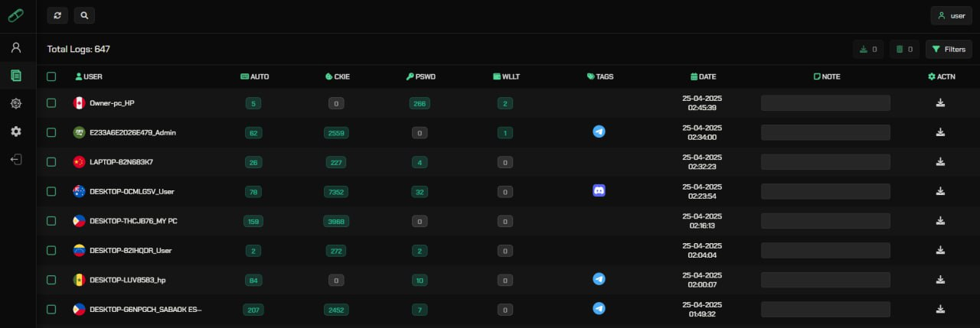Image resolution: width=980 pixels, height=328 pixels.
Task: Tick the checkbox next to DESKTOP-THCJB76_MY PC
Action: click(x=51, y=221)
